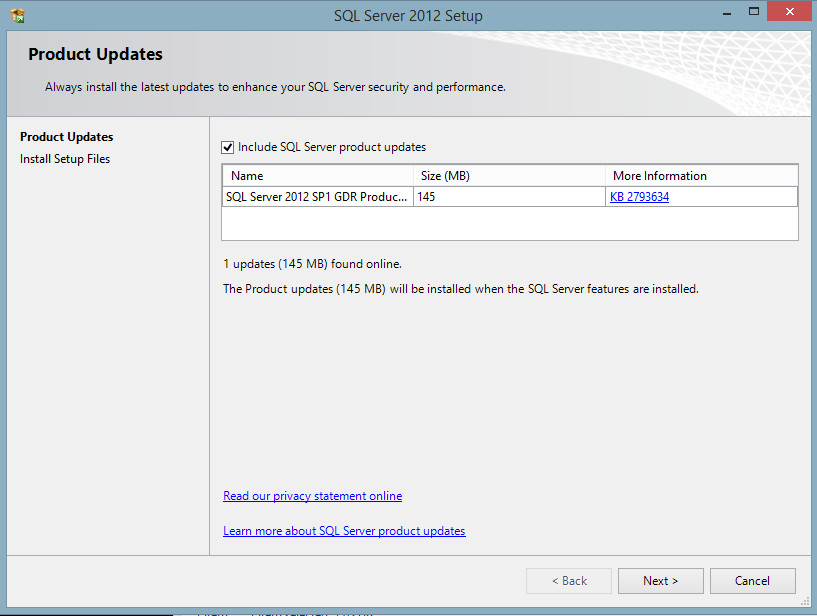Select the Product Updates step in sidebar

pyautogui.click(x=67, y=137)
